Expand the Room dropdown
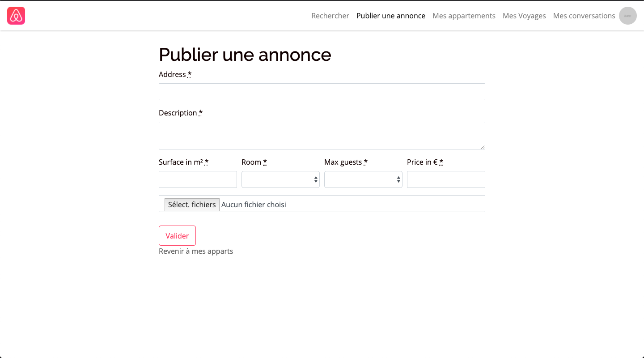The width and height of the screenshot is (644, 358). point(280,179)
